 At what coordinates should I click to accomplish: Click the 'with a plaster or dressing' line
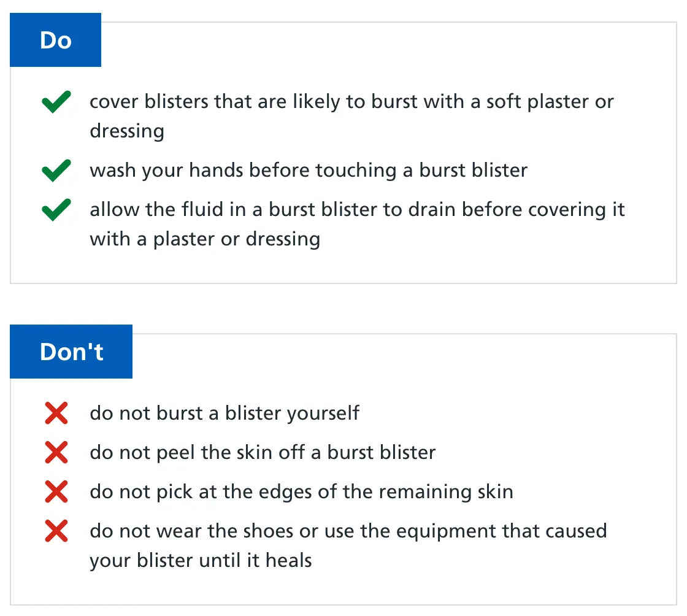pos(205,239)
